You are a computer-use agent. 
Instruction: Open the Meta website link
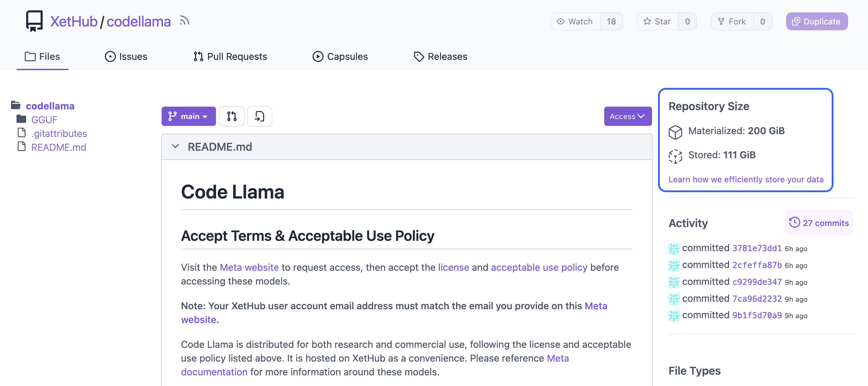pyautogui.click(x=249, y=267)
